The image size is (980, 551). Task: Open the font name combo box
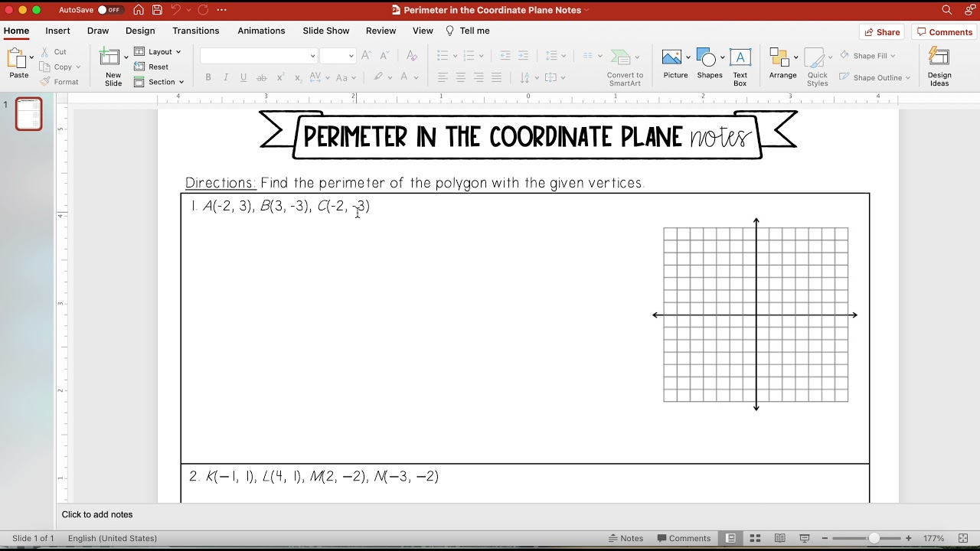tap(259, 55)
